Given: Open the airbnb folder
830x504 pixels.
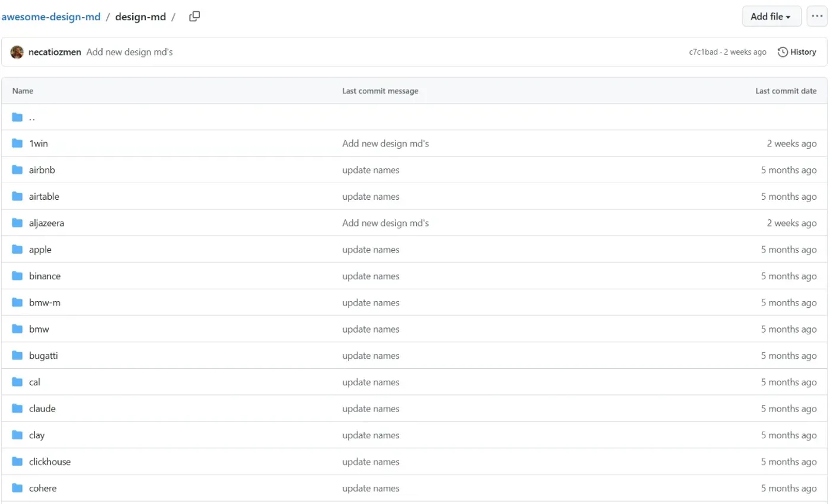Looking at the screenshot, I should click(42, 170).
